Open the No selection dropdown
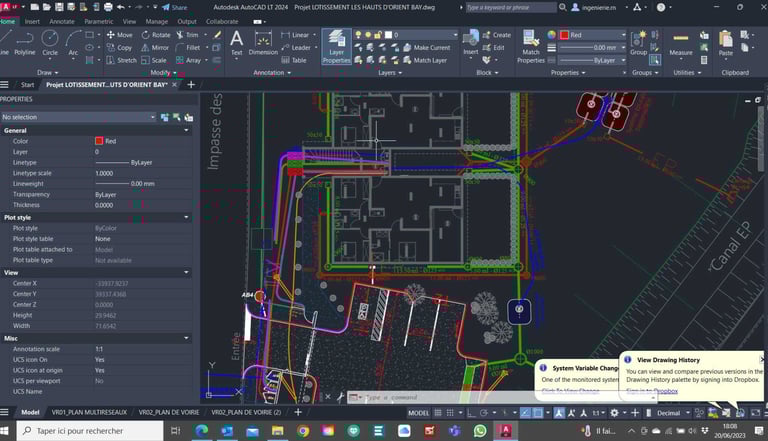Image resolution: width=768 pixels, height=441 pixels. (x=78, y=117)
